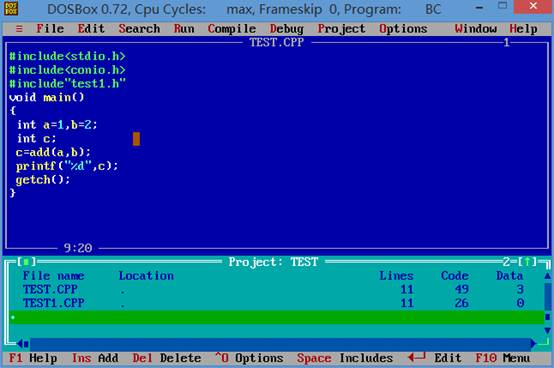Open the File menu
Screen dimensions: 554x368
50,29
